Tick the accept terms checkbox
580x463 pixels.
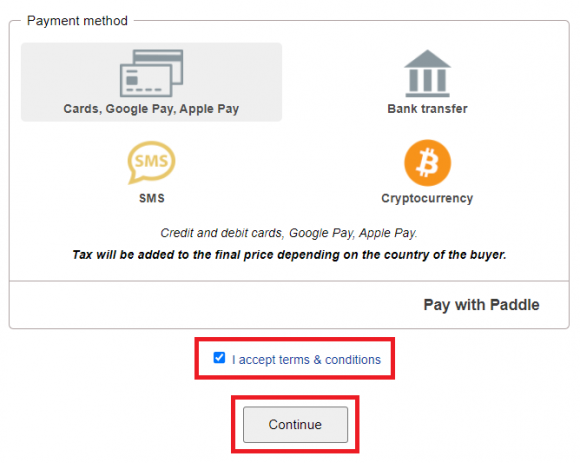(x=219, y=358)
